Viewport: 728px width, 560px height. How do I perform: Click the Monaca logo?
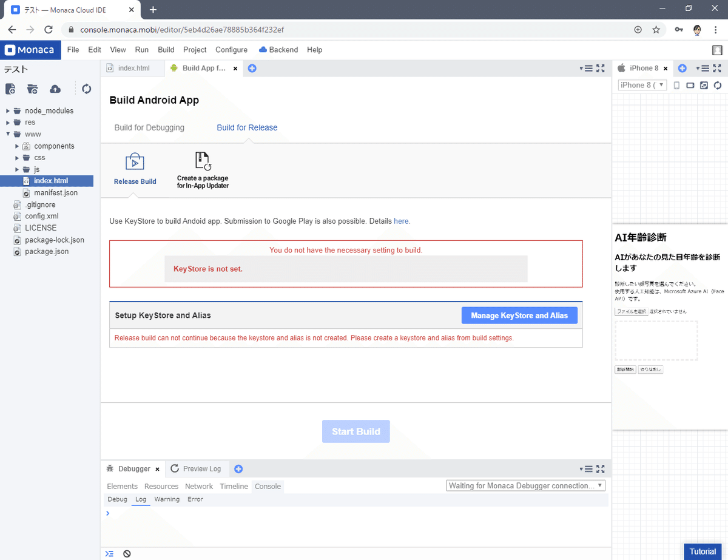coord(30,50)
